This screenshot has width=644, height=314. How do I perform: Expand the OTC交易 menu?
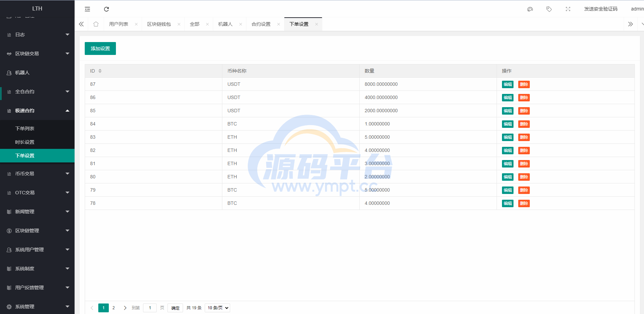coord(67,193)
